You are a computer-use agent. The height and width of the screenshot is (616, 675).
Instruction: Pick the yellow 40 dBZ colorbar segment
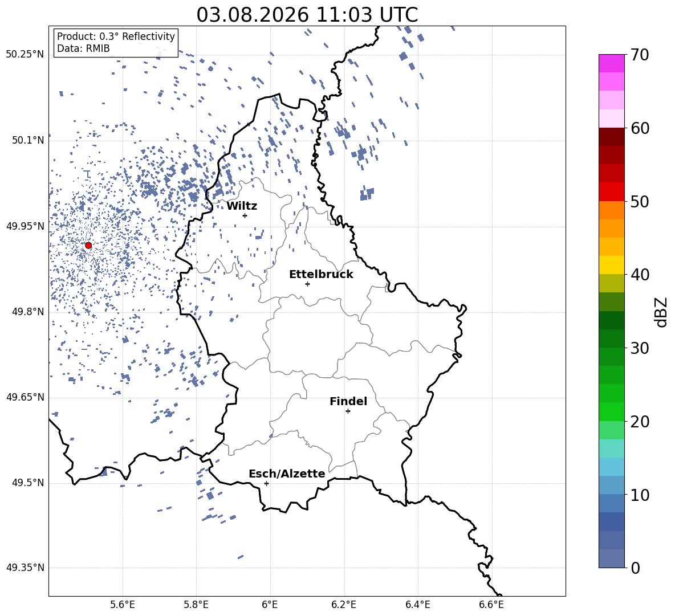coord(611,265)
